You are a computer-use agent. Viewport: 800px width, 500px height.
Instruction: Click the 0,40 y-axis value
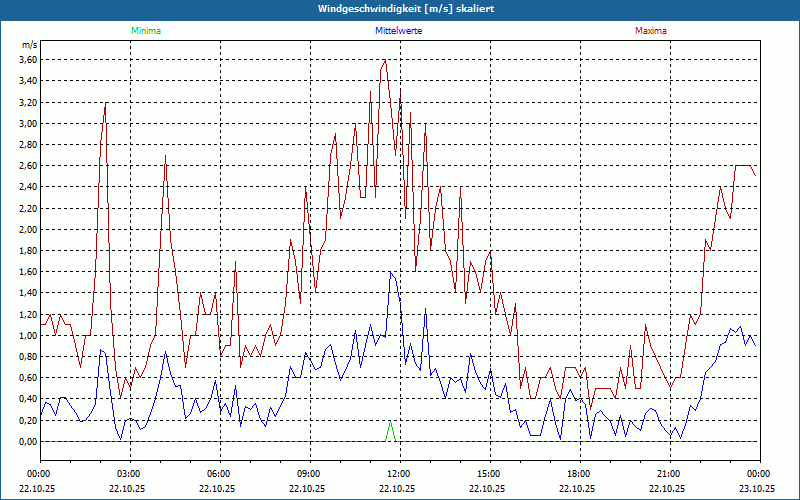(x=28, y=399)
